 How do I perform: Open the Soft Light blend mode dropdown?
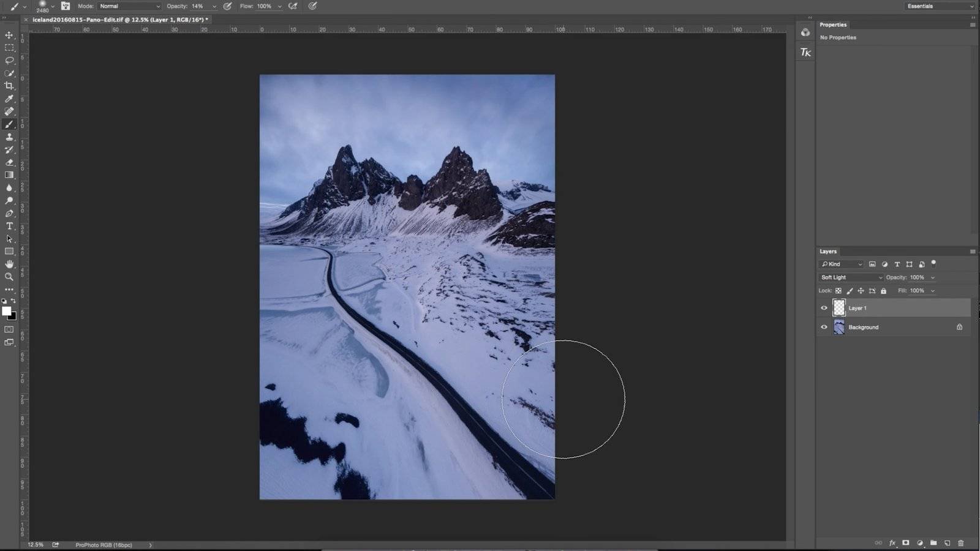(x=851, y=277)
